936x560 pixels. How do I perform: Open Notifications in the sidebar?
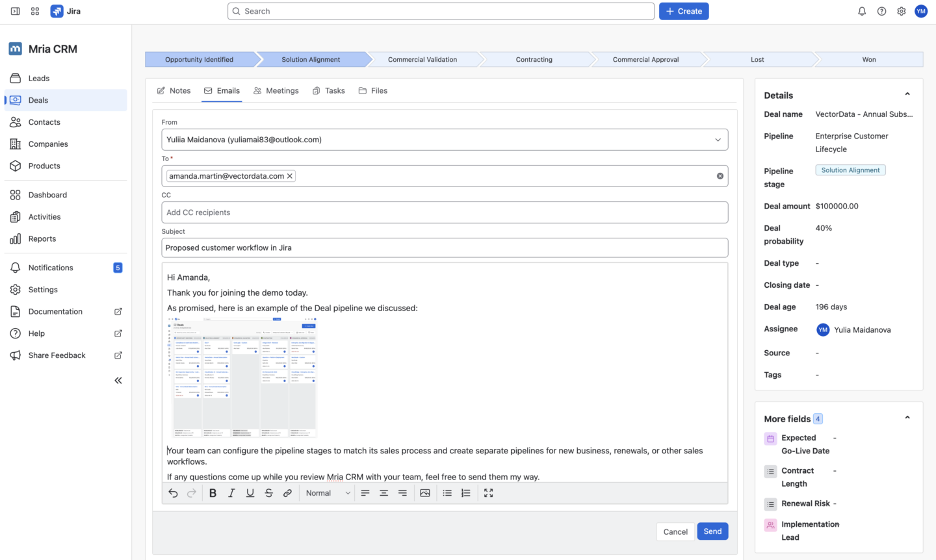pos(66,268)
